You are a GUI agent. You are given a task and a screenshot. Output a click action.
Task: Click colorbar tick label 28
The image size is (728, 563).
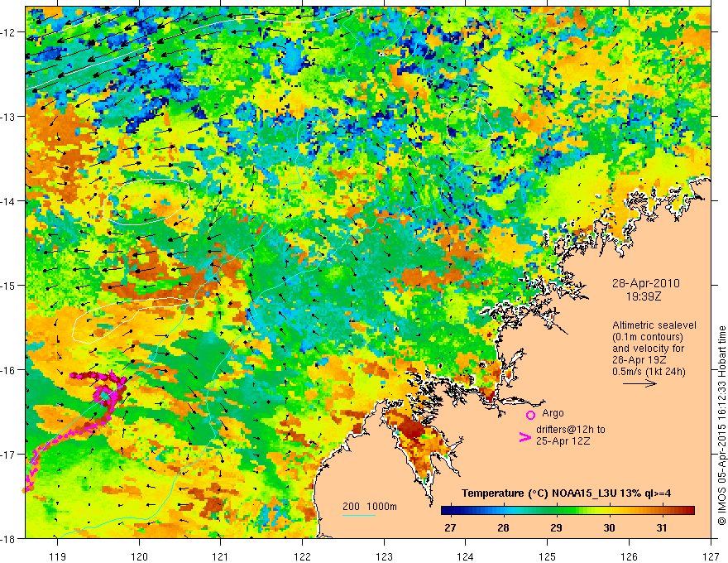pyautogui.click(x=503, y=527)
